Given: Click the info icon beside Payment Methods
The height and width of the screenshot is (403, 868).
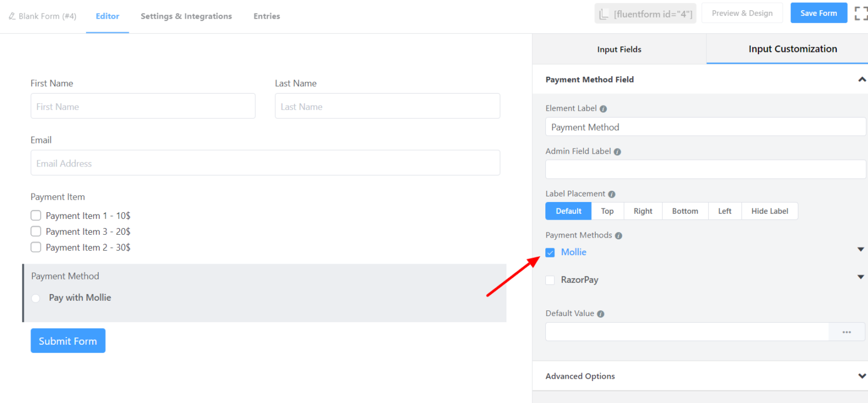Looking at the screenshot, I should [620, 235].
